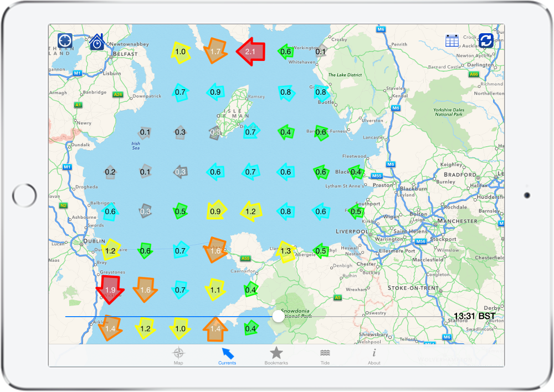Image resolution: width=554 pixels, height=392 pixels.
Task: Tap the 0.1 arrow beside Workington
Action: tap(320, 51)
